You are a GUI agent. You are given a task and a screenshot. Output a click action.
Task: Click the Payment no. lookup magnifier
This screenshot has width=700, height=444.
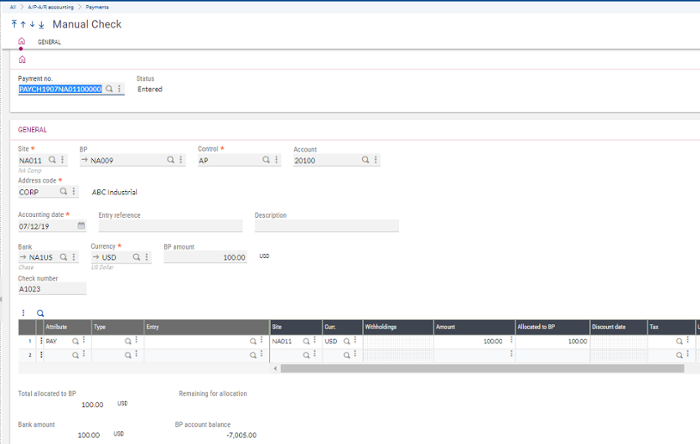coord(110,89)
